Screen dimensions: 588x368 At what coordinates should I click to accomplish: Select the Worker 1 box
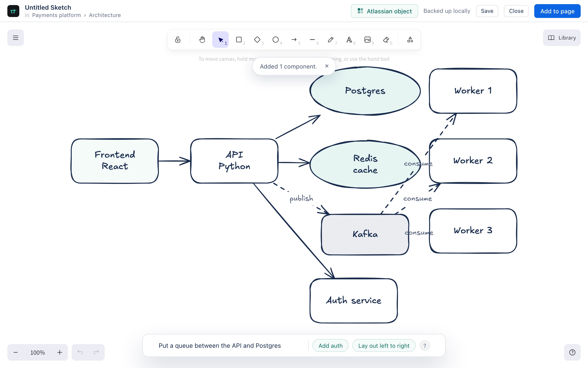click(473, 91)
